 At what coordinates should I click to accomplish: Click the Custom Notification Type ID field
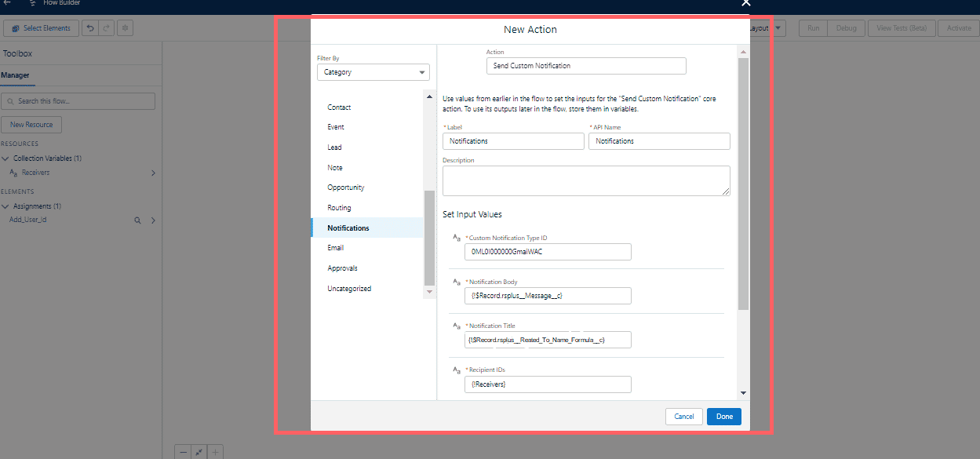click(x=548, y=252)
